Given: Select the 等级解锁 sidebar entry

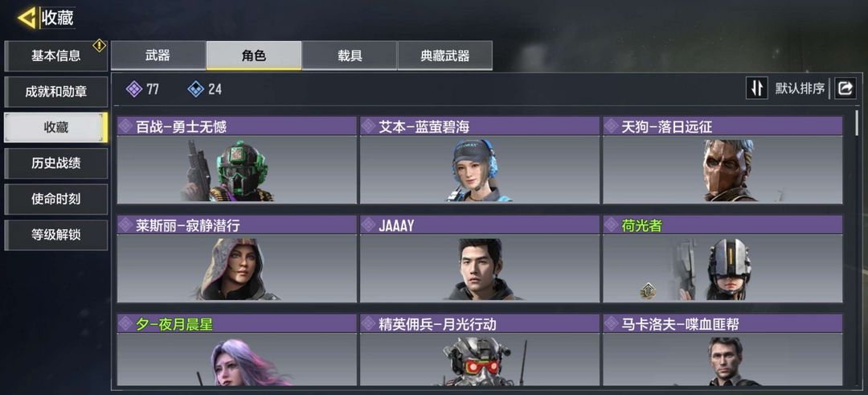Looking at the screenshot, I should [56, 235].
